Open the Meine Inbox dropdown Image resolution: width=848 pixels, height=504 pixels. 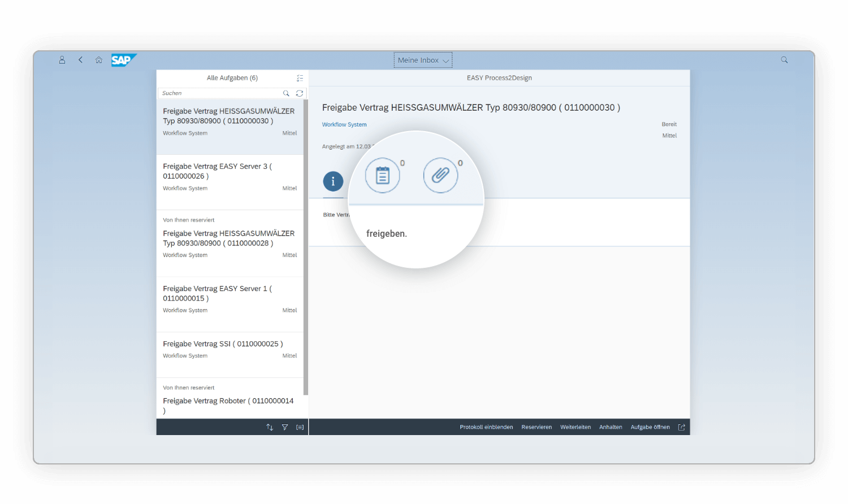[x=423, y=60]
